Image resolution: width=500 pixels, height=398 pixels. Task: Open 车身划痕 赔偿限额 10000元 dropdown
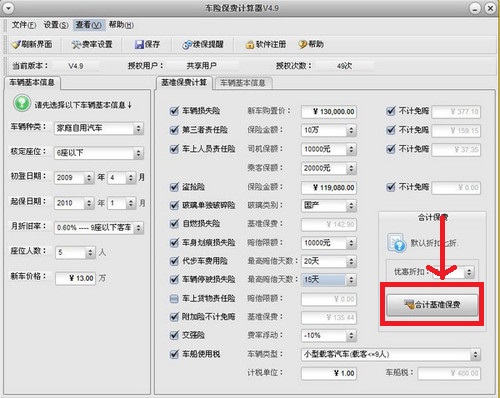click(x=329, y=243)
